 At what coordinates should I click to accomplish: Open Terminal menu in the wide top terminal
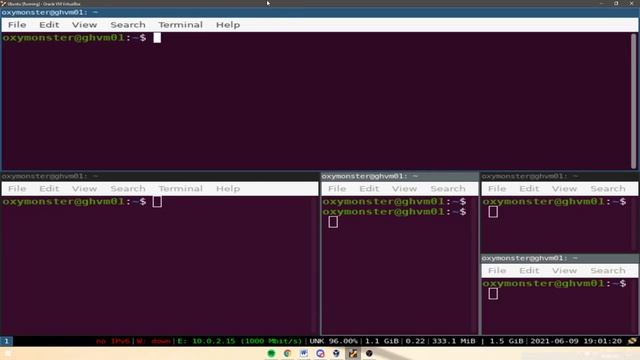tap(180, 25)
